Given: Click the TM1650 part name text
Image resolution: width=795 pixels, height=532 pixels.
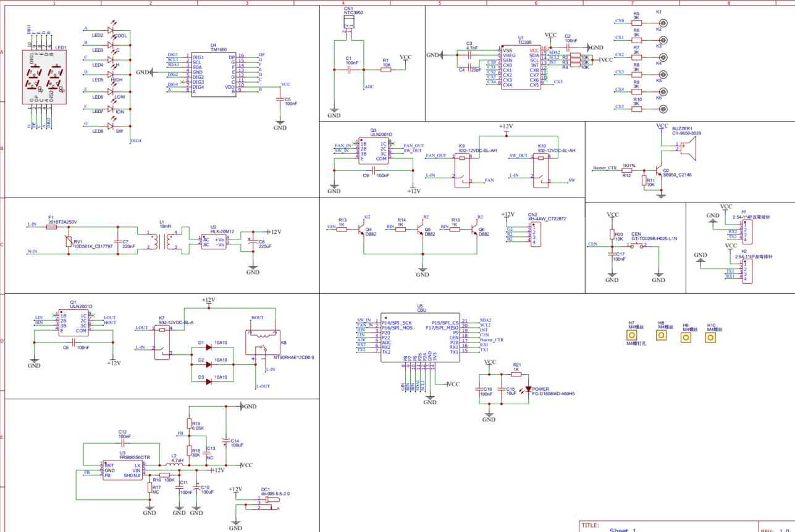Looking at the screenshot, I should pyautogui.click(x=218, y=49).
